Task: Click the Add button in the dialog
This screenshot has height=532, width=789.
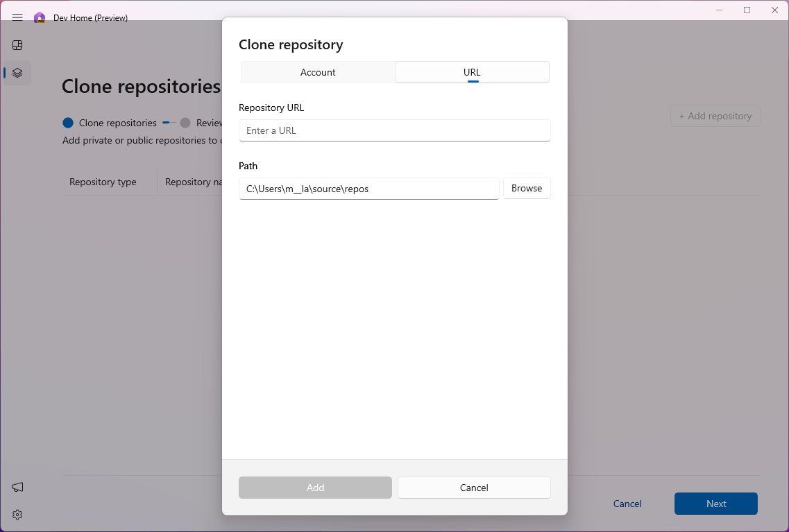Action: 314,488
